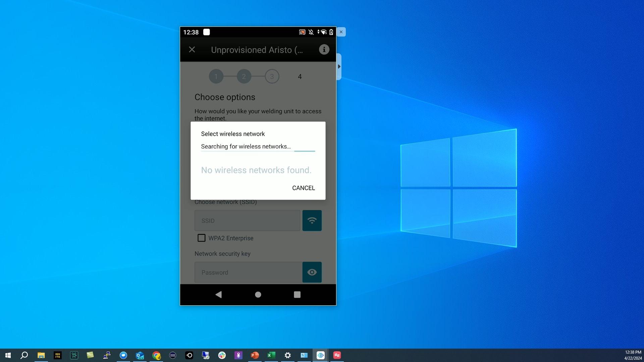Expand the mirror window side panel arrow
The image size is (644, 362).
(x=339, y=66)
